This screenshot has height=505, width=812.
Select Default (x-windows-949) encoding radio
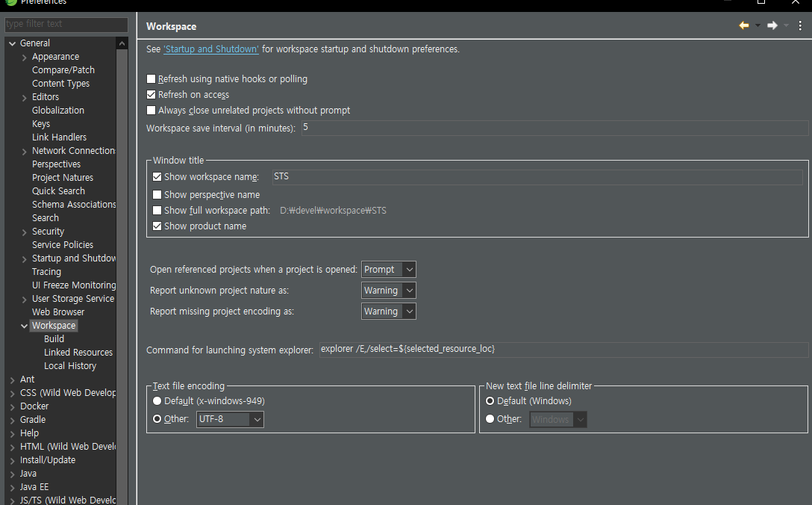[157, 400]
